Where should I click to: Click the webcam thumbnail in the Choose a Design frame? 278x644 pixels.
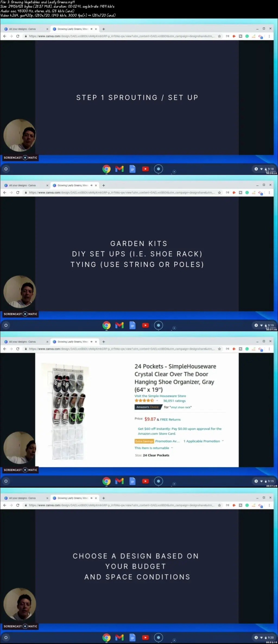pos(20,604)
